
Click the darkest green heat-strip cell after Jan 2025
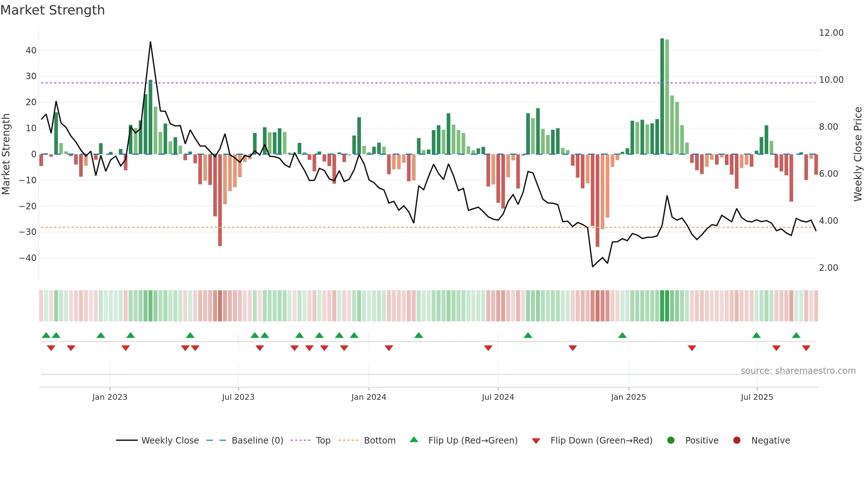coord(662,306)
